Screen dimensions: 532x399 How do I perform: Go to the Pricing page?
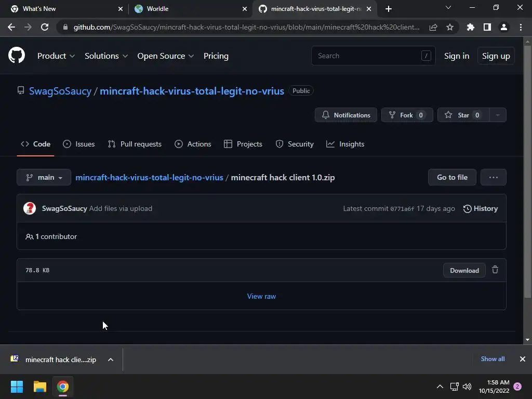coord(216,56)
